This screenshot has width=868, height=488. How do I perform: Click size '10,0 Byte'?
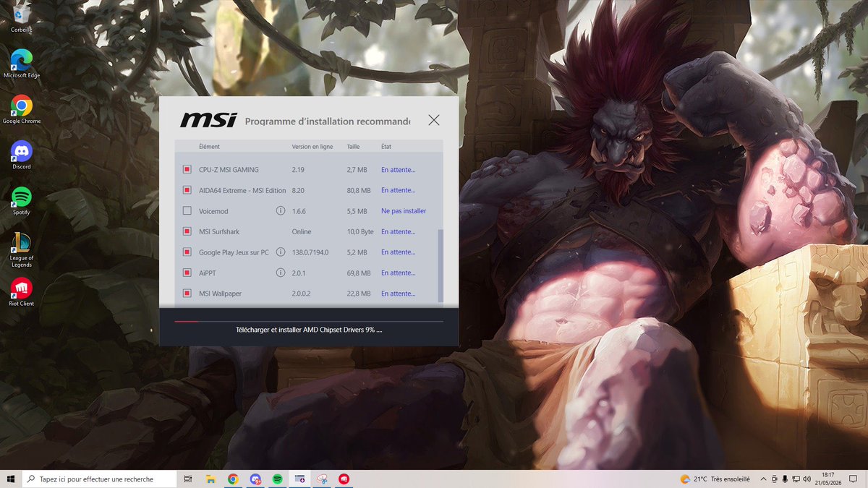point(360,231)
